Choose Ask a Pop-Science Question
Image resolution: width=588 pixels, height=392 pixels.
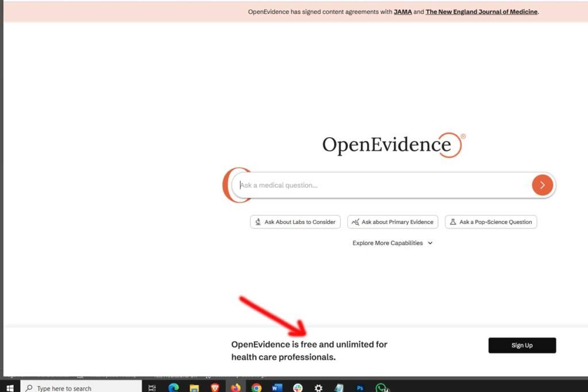(491, 222)
